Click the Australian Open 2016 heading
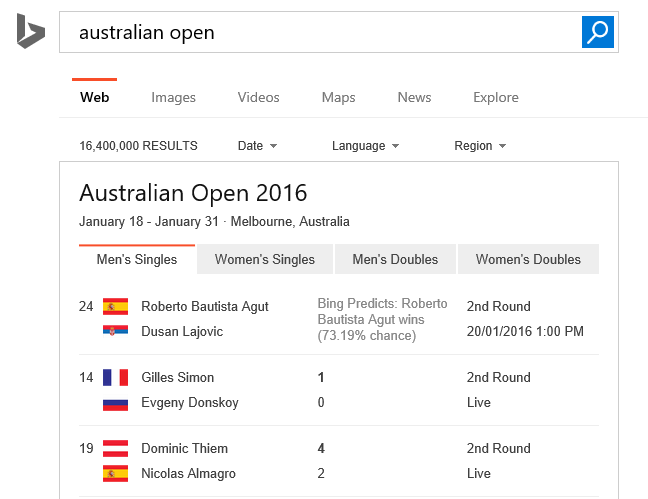This screenshot has width=648, height=499. pyautogui.click(x=193, y=193)
